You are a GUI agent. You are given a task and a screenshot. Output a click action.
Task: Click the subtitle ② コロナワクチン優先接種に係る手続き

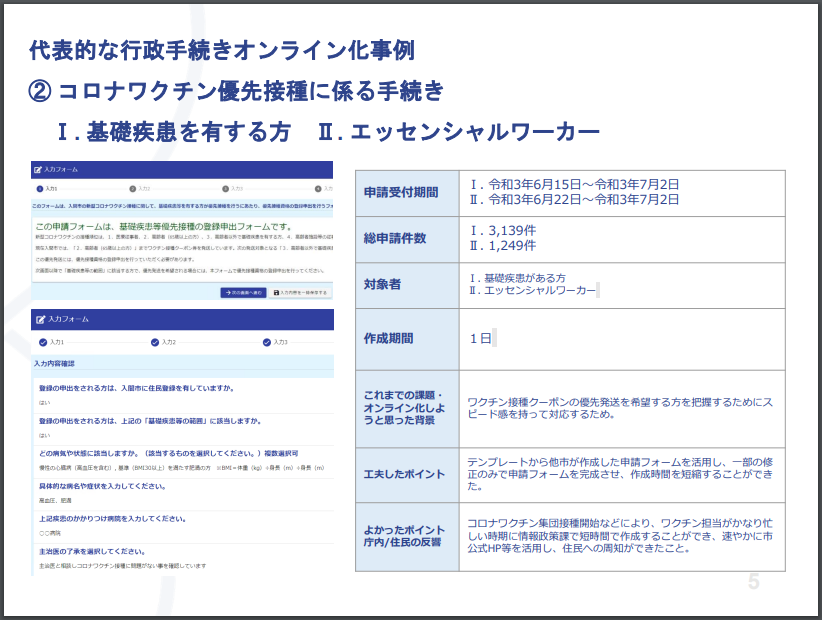236,91
